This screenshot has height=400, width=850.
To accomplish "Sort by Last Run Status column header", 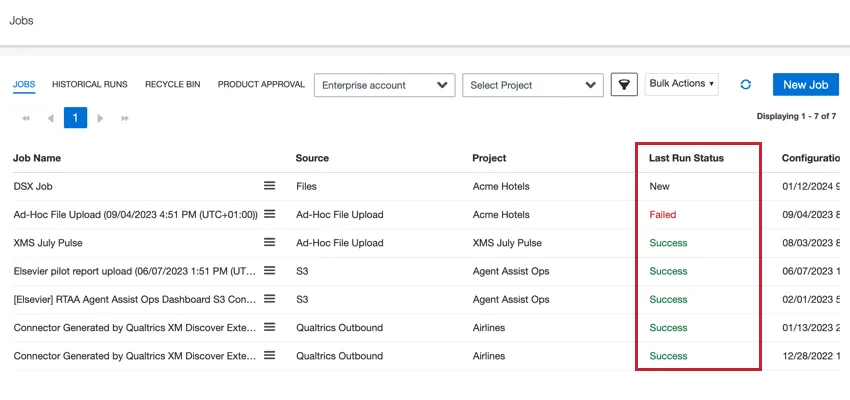I will (686, 158).
